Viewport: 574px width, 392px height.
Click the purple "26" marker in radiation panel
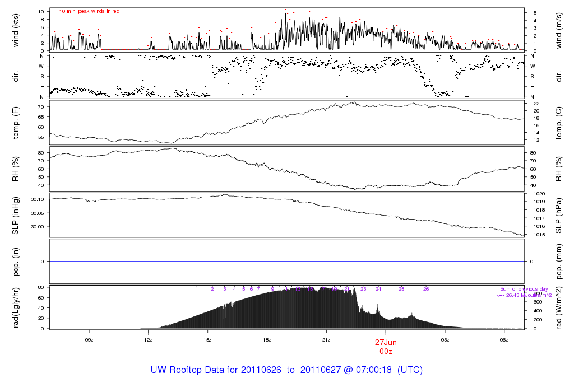[x=426, y=289]
